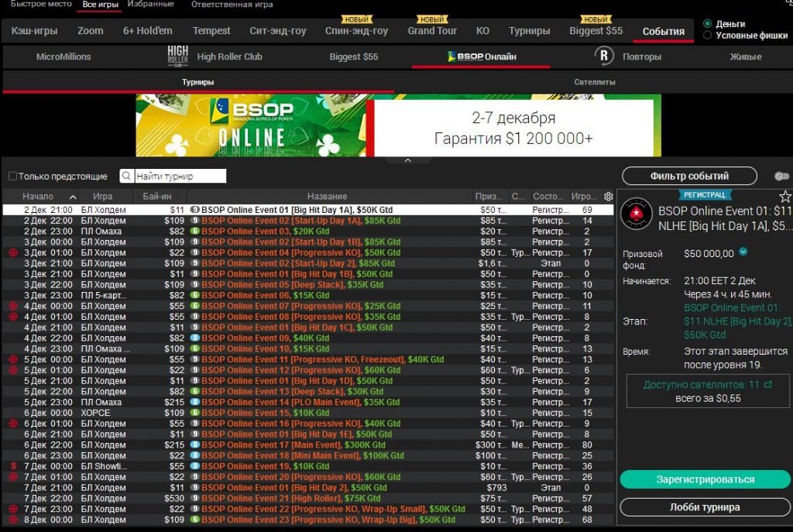This screenshot has width=793, height=532.
Task: Open the events table column settings gear
Action: coord(609,196)
